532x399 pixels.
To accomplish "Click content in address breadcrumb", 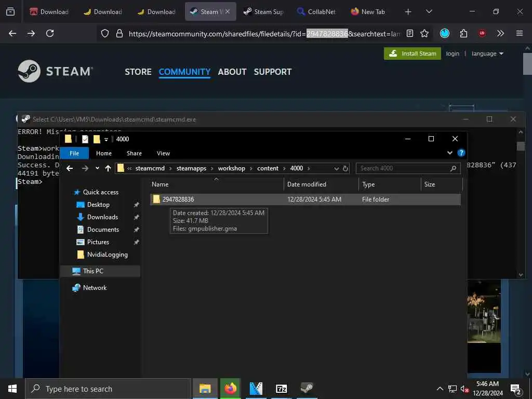I will point(268,168).
